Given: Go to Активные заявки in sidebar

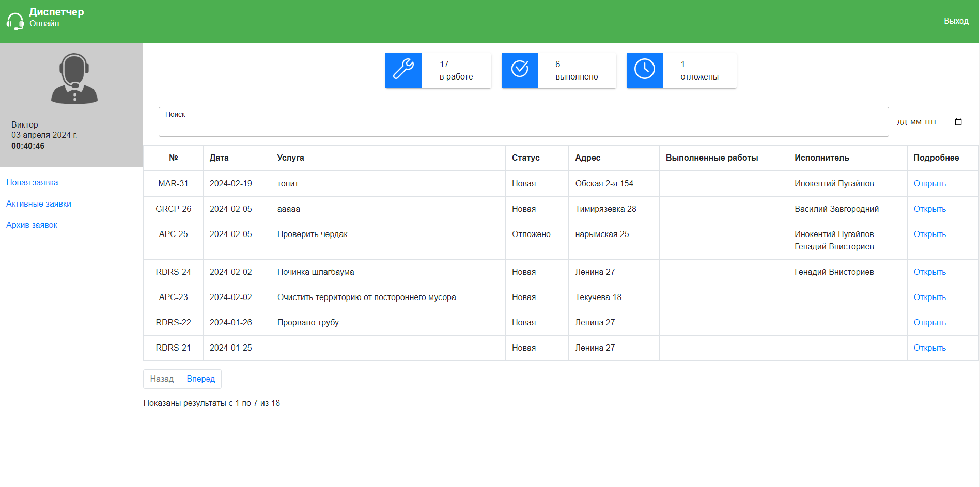Looking at the screenshot, I should (x=39, y=203).
